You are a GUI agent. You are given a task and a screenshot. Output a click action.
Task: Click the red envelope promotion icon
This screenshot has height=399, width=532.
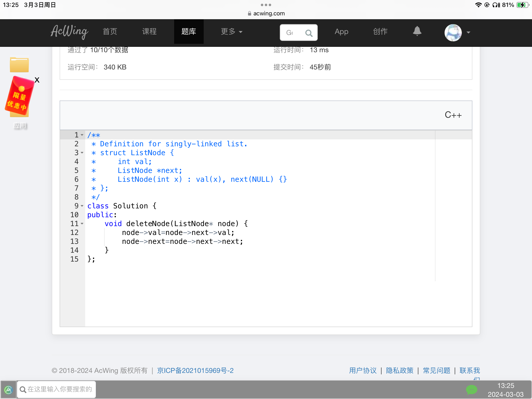click(x=19, y=97)
